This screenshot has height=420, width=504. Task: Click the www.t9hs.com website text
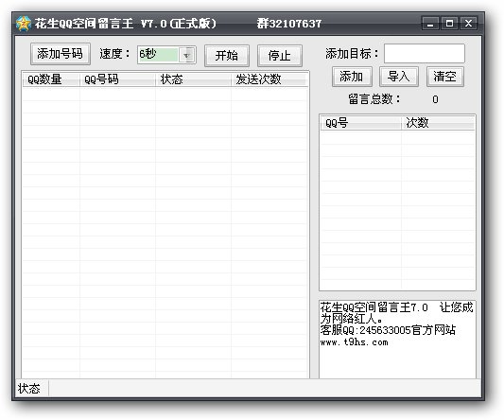click(354, 342)
